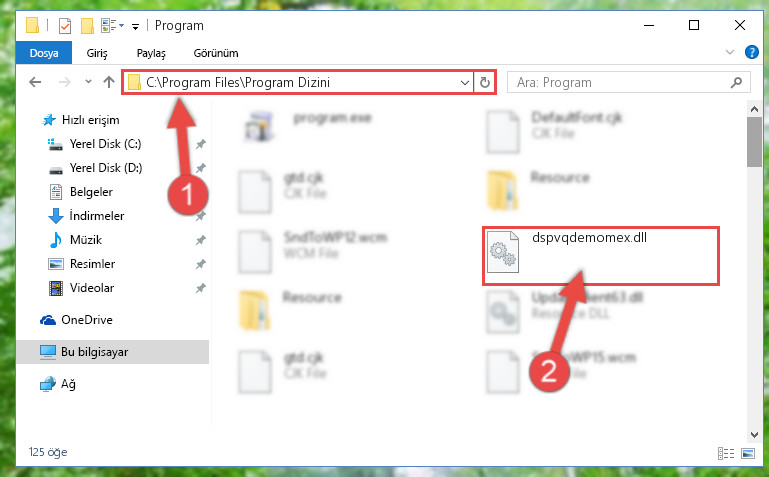Expand the address bar history dropdown
The height and width of the screenshot is (477, 769).
pyautogui.click(x=464, y=82)
